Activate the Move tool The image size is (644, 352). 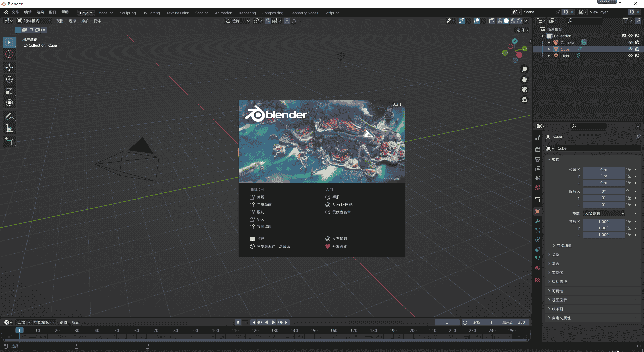tap(9, 68)
